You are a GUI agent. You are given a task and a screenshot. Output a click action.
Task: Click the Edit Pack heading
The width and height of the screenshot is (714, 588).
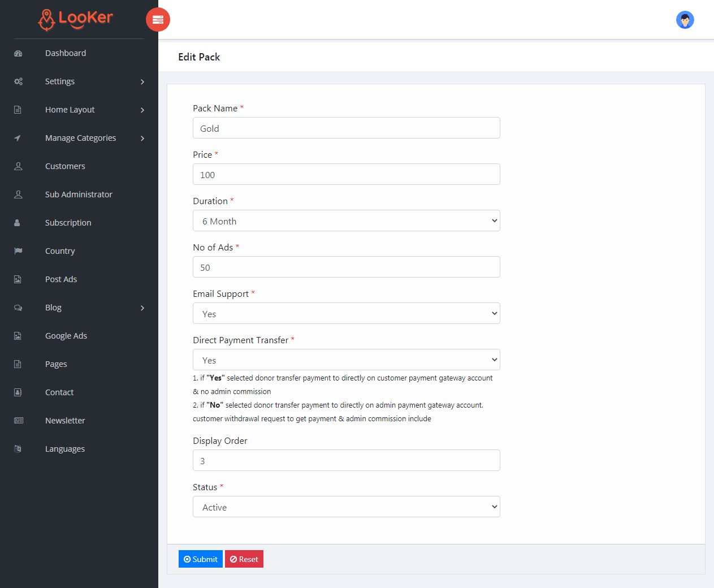pos(199,57)
